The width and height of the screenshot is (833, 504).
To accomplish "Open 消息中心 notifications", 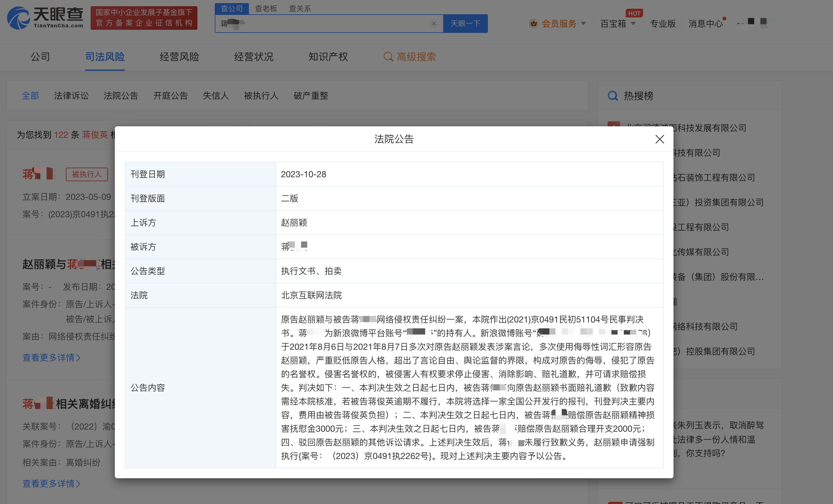I will [x=705, y=24].
